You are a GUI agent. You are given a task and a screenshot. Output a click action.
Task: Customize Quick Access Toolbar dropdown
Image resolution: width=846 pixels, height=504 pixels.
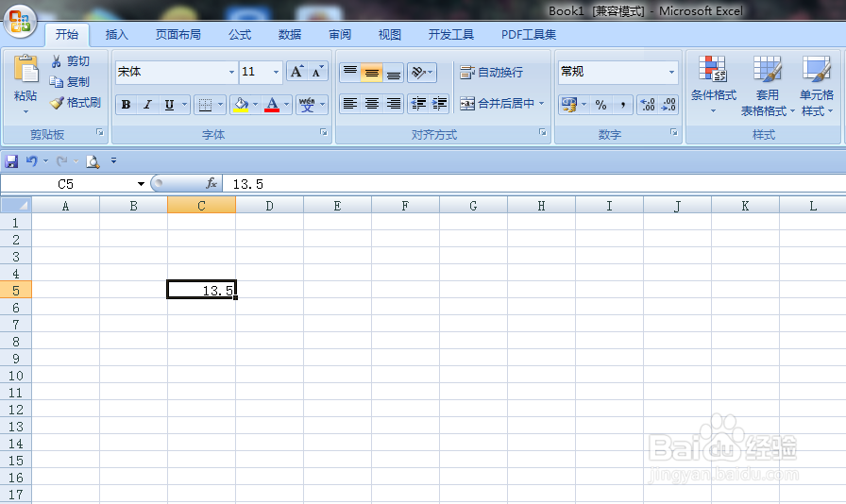113,160
